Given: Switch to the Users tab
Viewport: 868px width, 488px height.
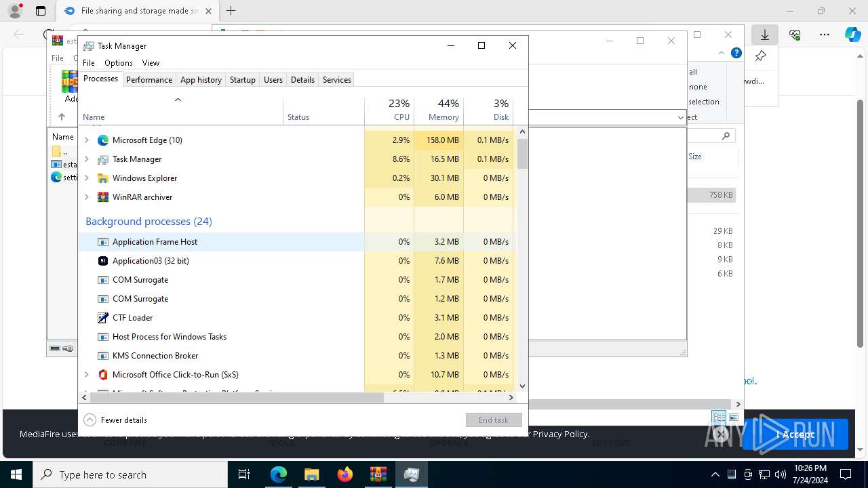Looking at the screenshot, I should (273, 79).
